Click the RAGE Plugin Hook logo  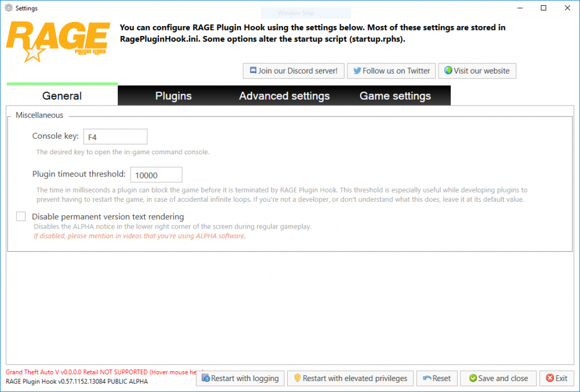coord(58,41)
